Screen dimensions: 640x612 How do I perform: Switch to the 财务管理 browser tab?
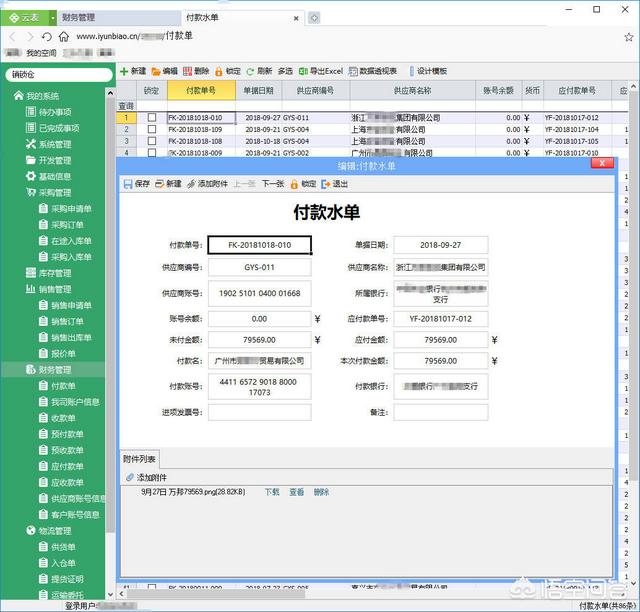(x=118, y=18)
